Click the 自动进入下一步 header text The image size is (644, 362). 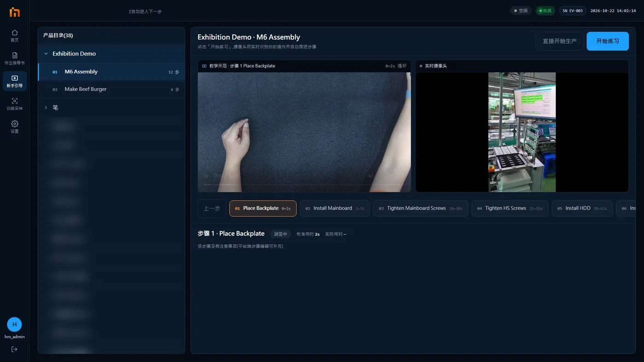pos(145,11)
